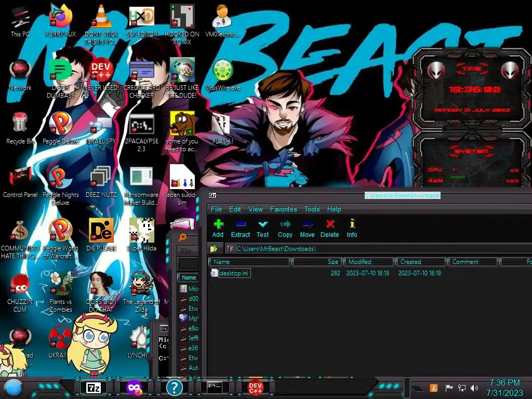Screen dimensions: 532x399
Task: Select the Dev C++ icon labeled NEVER USED!
Action: pos(101,75)
